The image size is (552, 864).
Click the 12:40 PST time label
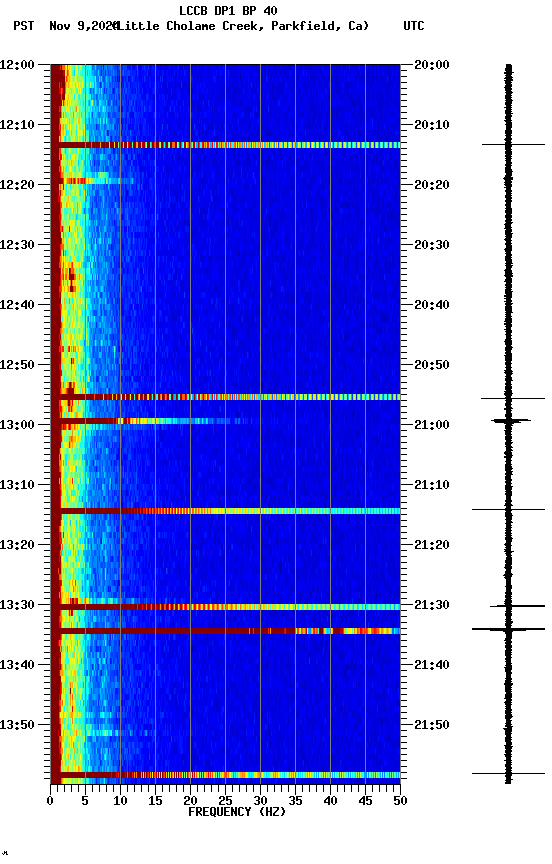click(17, 305)
